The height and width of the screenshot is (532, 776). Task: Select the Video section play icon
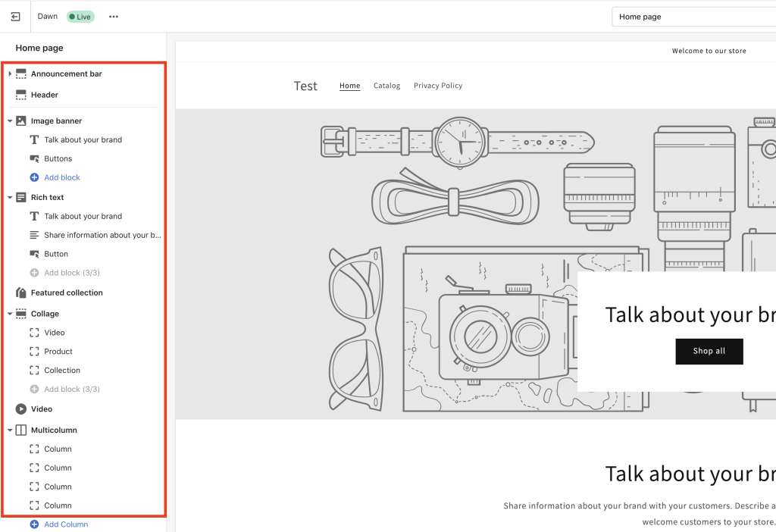coord(21,408)
